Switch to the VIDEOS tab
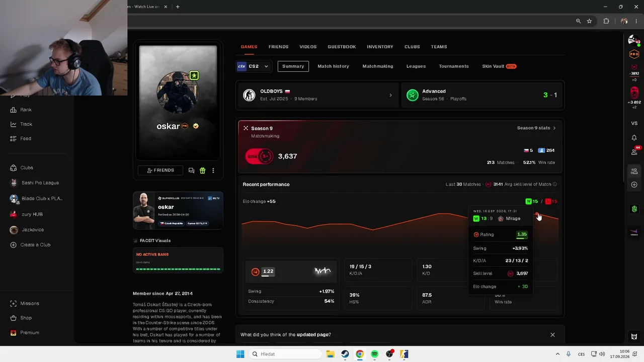The image size is (644, 362). (x=308, y=47)
